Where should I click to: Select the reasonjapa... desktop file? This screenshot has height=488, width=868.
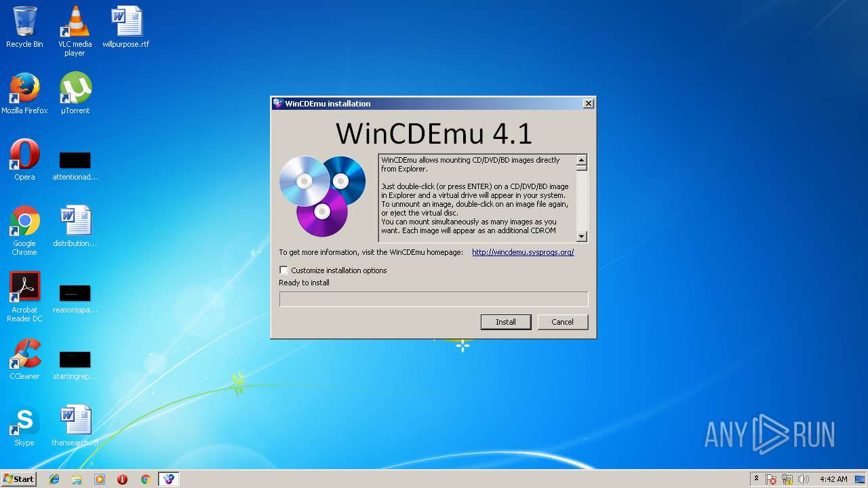click(75, 299)
